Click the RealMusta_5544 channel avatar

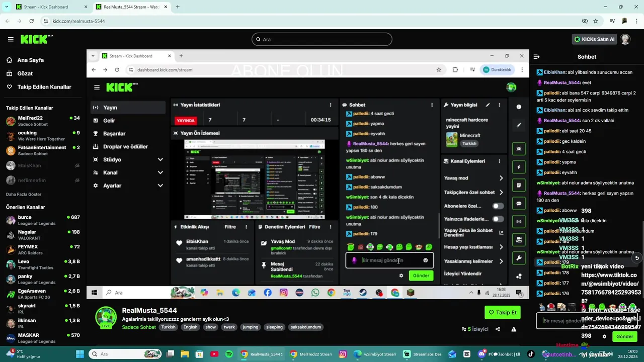click(106, 317)
